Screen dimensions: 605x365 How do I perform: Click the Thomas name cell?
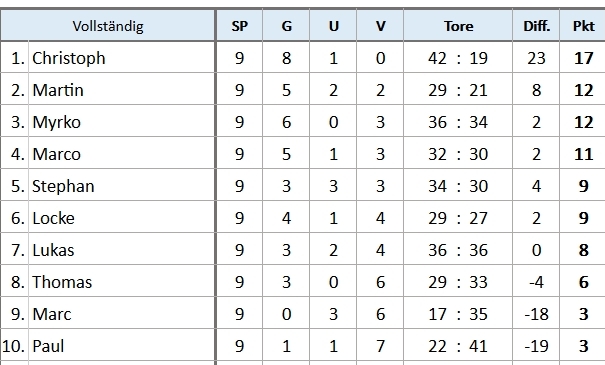(122, 282)
